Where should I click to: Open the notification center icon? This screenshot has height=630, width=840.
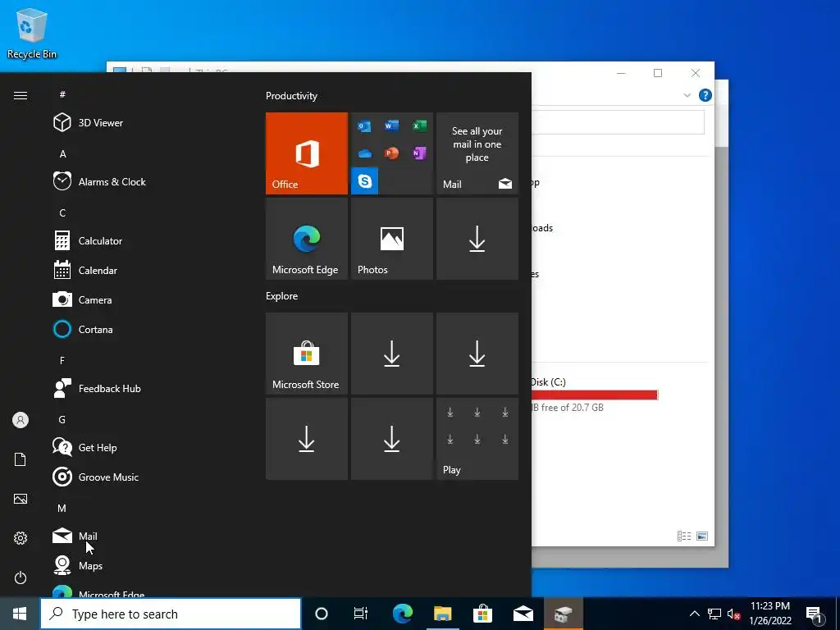tap(815, 615)
